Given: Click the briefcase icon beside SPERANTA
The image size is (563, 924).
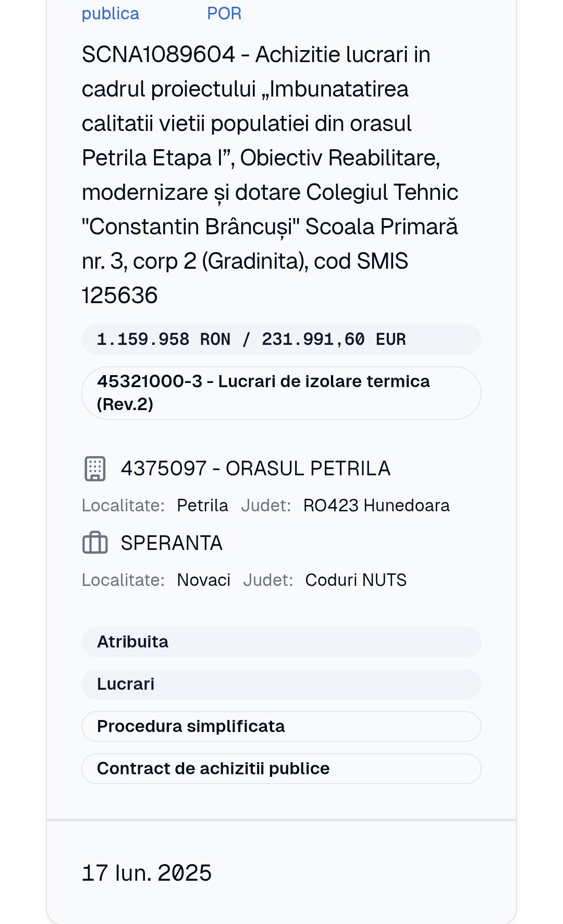Looking at the screenshot, I should point(95,543).
